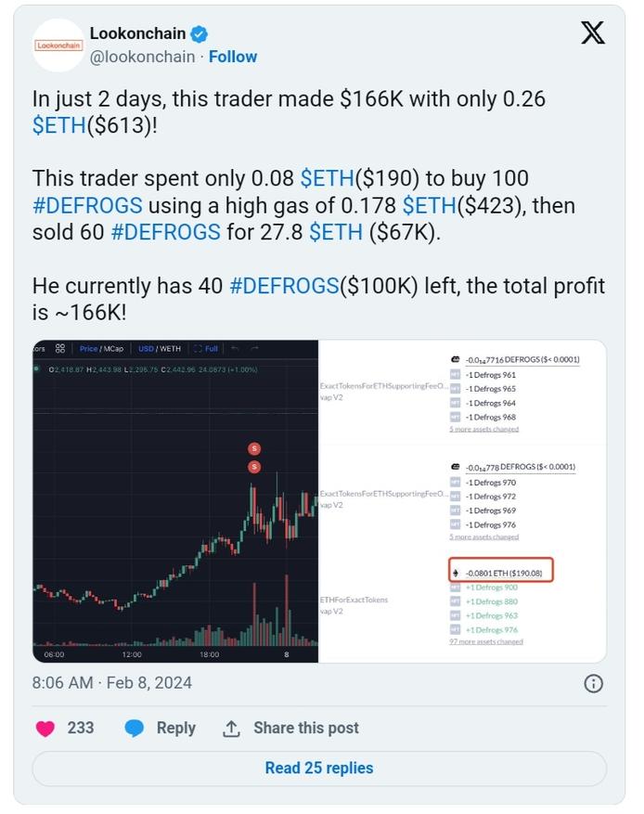Like the post with heart icon
Screen dimensions: 644x814
click(x=45, y=729)
